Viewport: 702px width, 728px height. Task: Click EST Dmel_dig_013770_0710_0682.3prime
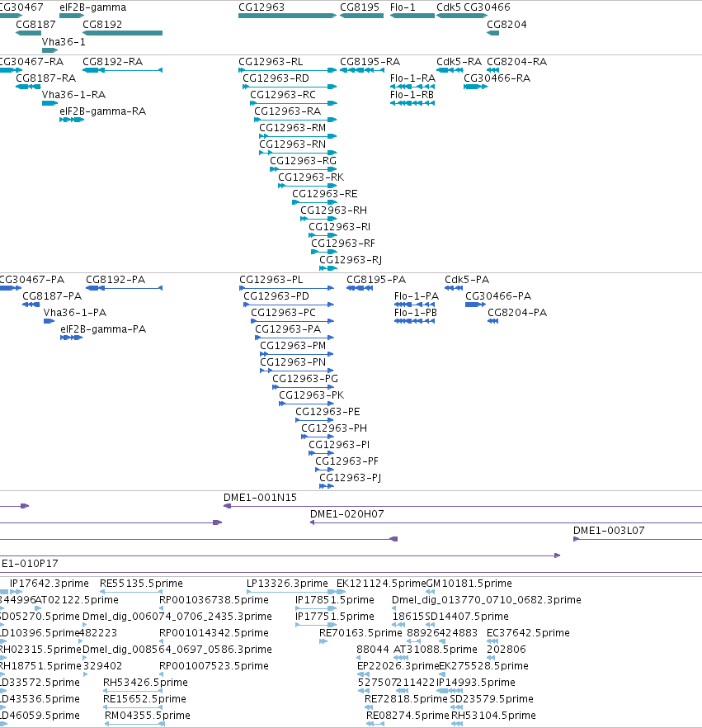pos(486,600)
